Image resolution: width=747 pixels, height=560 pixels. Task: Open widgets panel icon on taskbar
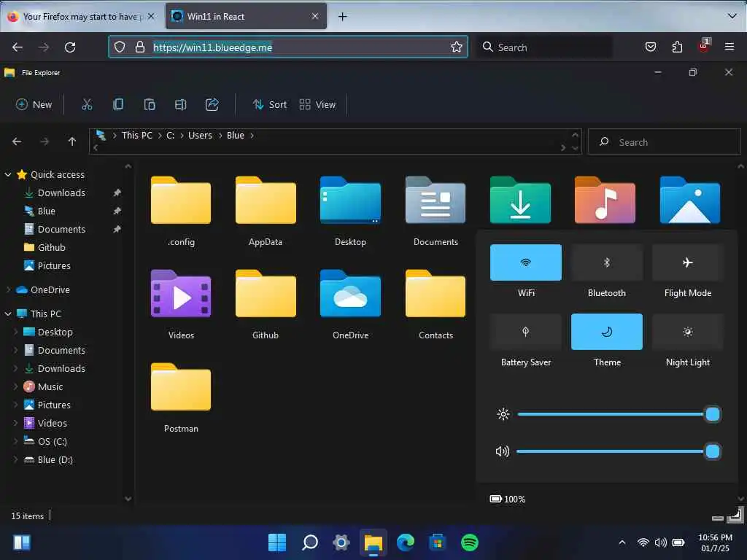[22, 542]
